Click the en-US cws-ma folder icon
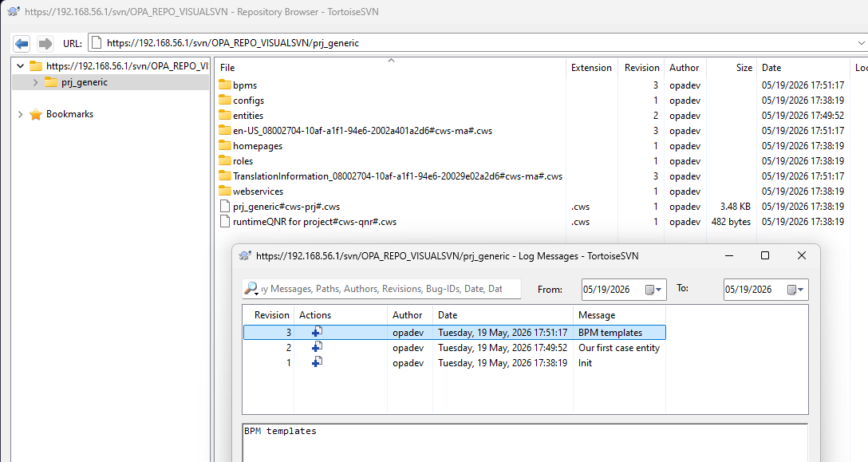The width and height of the screenshot is (868, 462). pos(225,131)
